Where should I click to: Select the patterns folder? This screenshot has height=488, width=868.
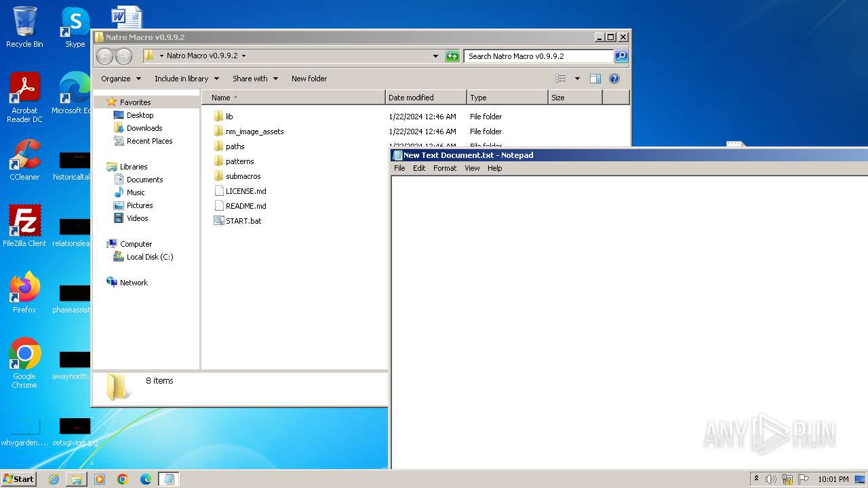click(x=233, y=161)
